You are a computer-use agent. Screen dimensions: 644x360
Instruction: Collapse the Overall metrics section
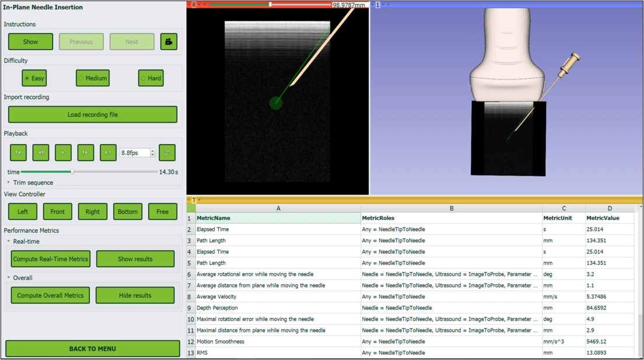[9, 278]
